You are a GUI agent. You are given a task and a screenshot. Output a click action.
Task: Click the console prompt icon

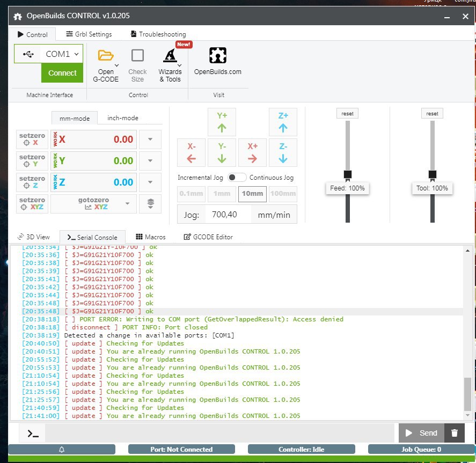click(x=33, y=433)
